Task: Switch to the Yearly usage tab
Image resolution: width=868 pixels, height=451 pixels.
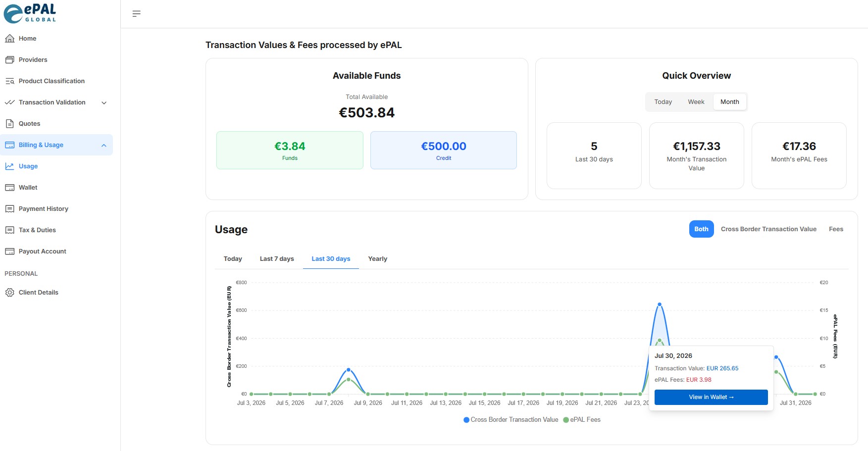Action: (x=377, y=259)
